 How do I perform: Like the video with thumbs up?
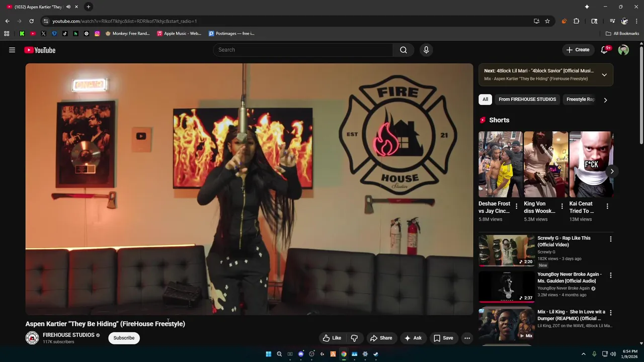pyautogui.click(x=332, y=338)
